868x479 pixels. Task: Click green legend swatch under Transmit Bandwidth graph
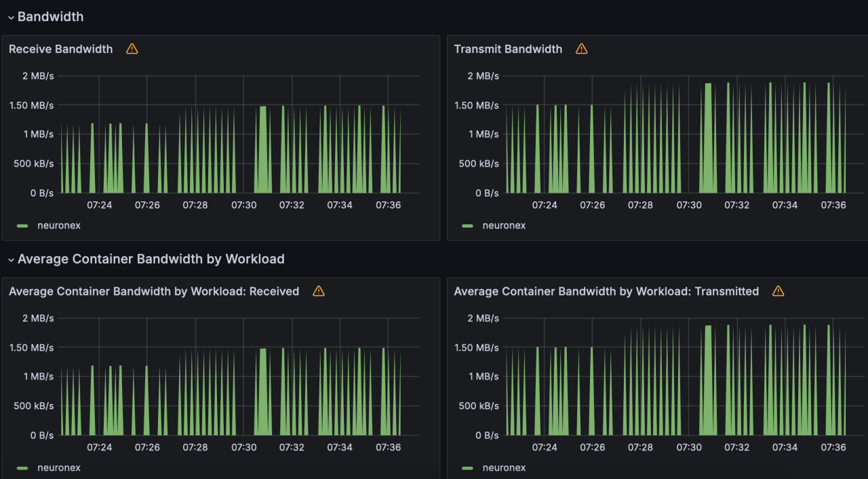pyautogui.click(x=467, y=226)
